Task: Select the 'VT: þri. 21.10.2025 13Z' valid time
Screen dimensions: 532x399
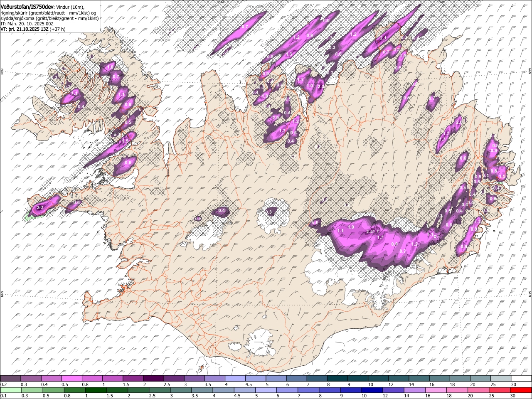Action: click(x=25, y=29)
